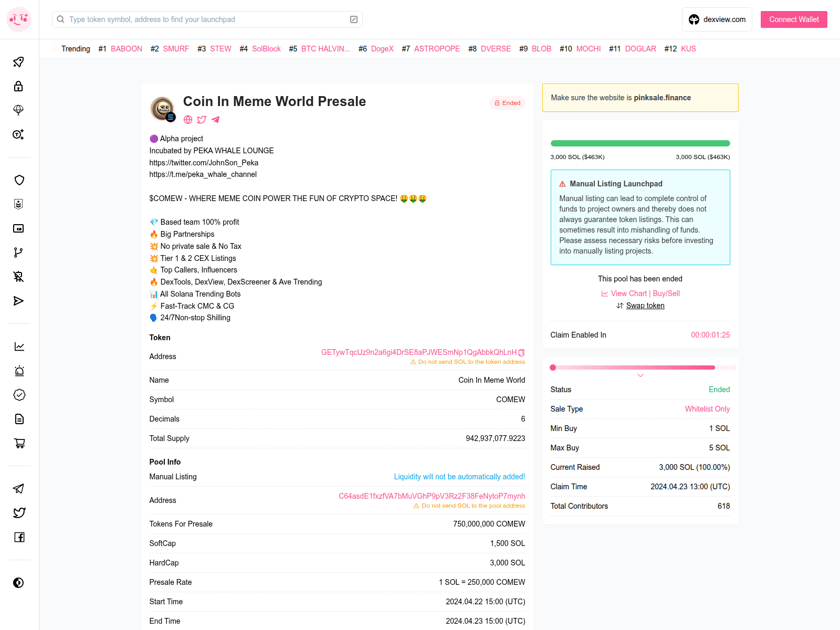Open Facebook from the sidebar
Viewport: 840px width, 630px height.
(x=19, y=537)
